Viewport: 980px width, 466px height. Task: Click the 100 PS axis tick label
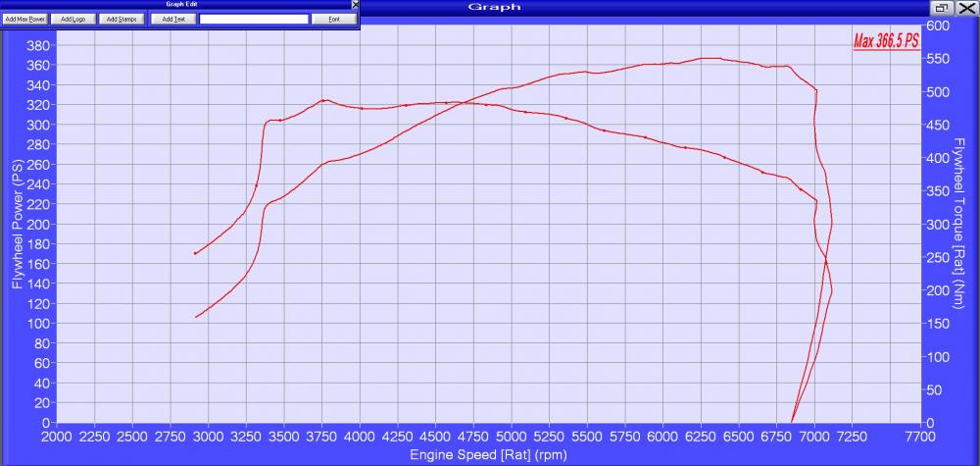point(40,324)
